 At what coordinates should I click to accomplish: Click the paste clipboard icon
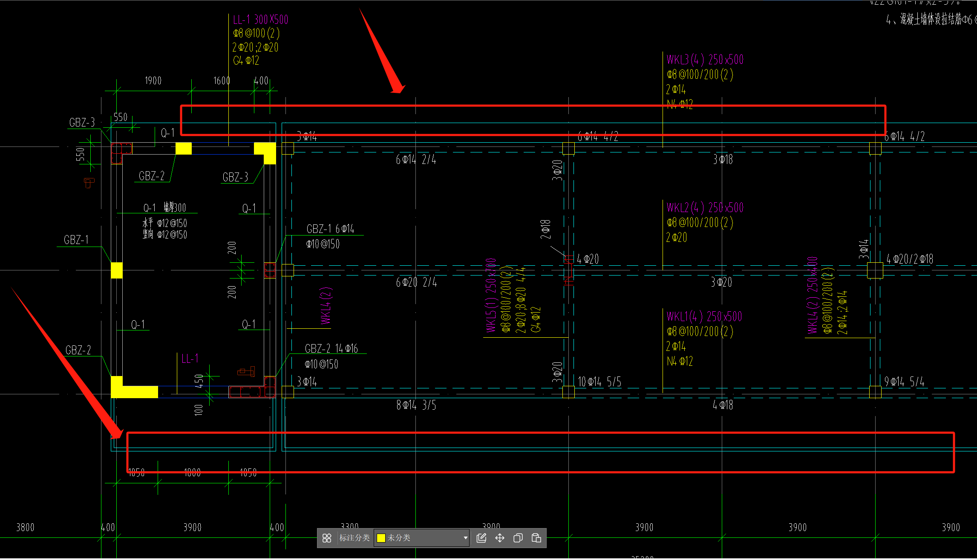pos(536,538)
